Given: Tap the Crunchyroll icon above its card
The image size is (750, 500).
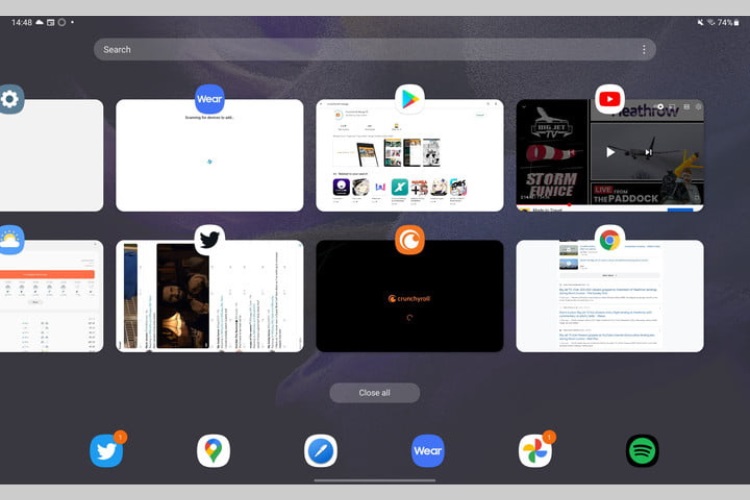Looking at the screenshot, I should coord(410,240).
